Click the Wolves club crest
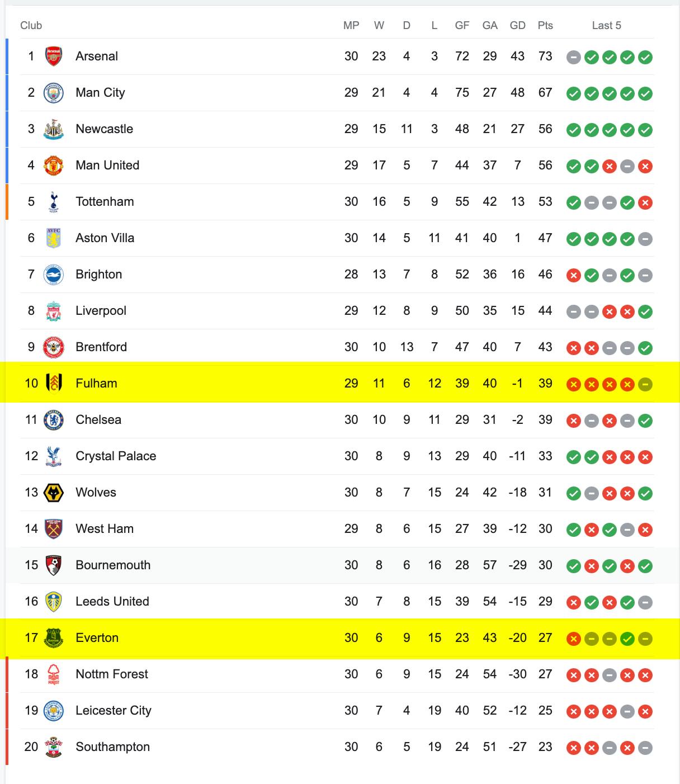 (x=54, y=493)
